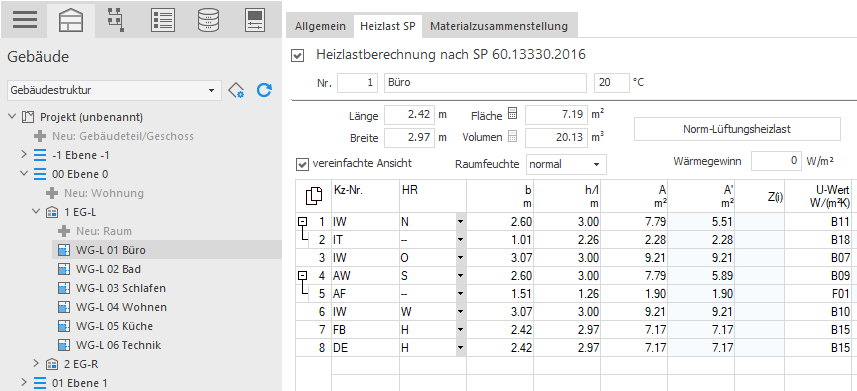Click the Fläche field 7.19
Screen dimensions: 857x391
point(556,115)
